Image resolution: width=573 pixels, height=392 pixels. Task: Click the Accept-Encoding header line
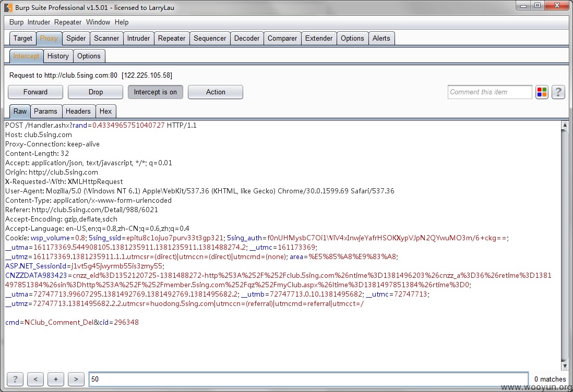pyautogui.click(x=62, y=219)
